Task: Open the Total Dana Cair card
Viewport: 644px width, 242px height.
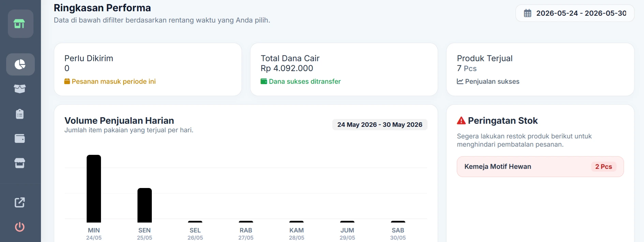Action: tap(344, 69)
